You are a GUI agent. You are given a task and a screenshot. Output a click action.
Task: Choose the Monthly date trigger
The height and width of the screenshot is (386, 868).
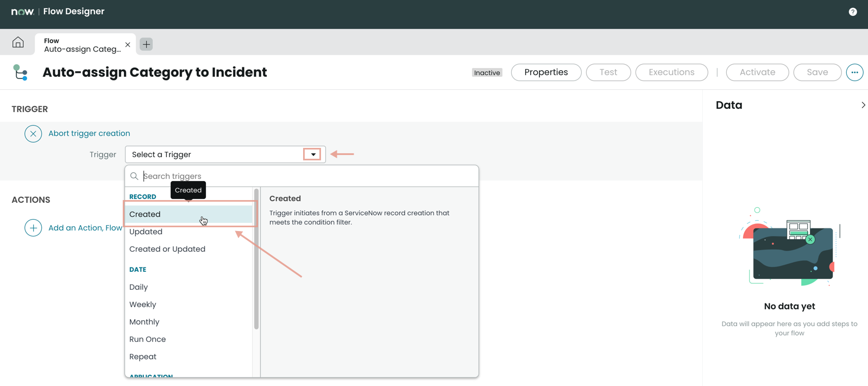[189, 322]
